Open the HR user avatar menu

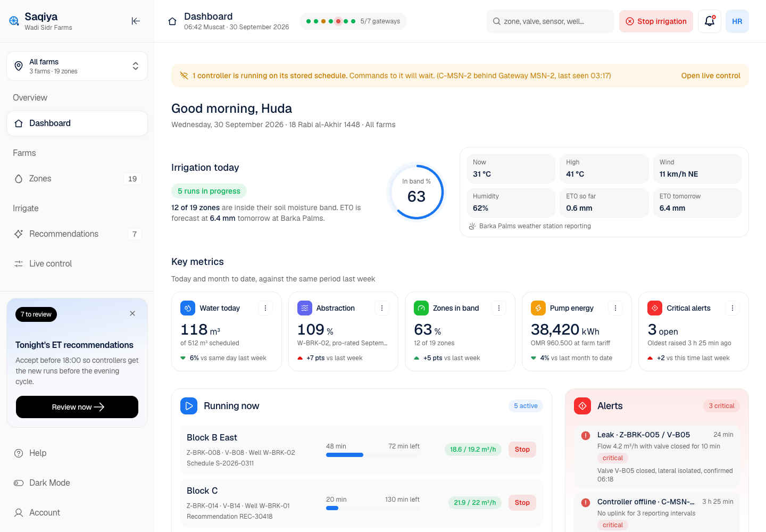737,21
